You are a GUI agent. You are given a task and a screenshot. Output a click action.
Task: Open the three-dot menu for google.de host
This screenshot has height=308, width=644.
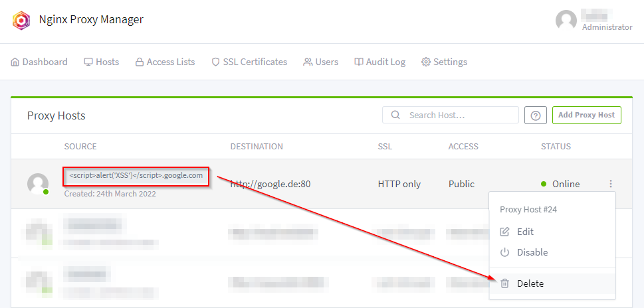[x=611, y=184]
